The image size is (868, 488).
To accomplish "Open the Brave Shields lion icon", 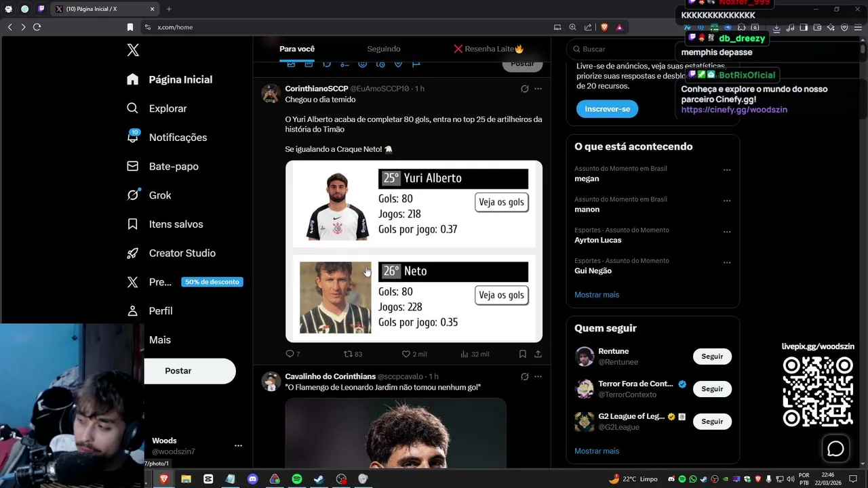I will click(x=604, y=27).
